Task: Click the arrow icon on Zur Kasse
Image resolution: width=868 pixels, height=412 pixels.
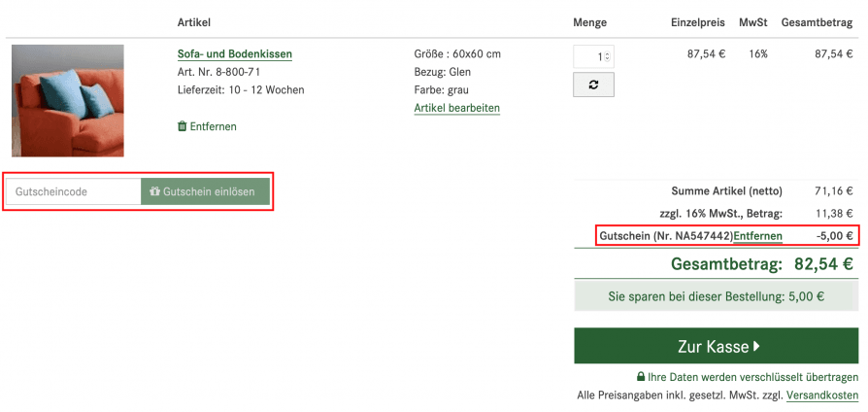Action: coord(756,346)
